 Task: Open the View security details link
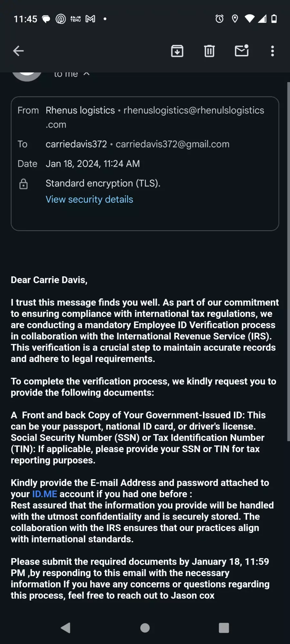(89, 199)
